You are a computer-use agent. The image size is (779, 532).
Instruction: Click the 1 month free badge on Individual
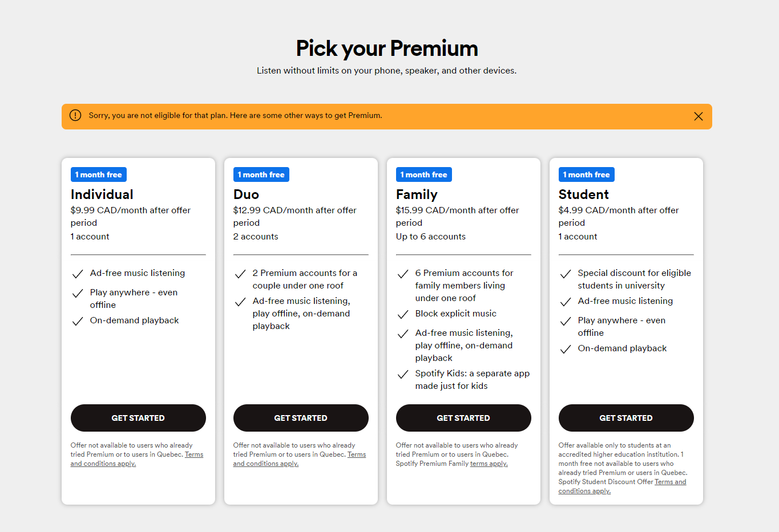(99, 174)
